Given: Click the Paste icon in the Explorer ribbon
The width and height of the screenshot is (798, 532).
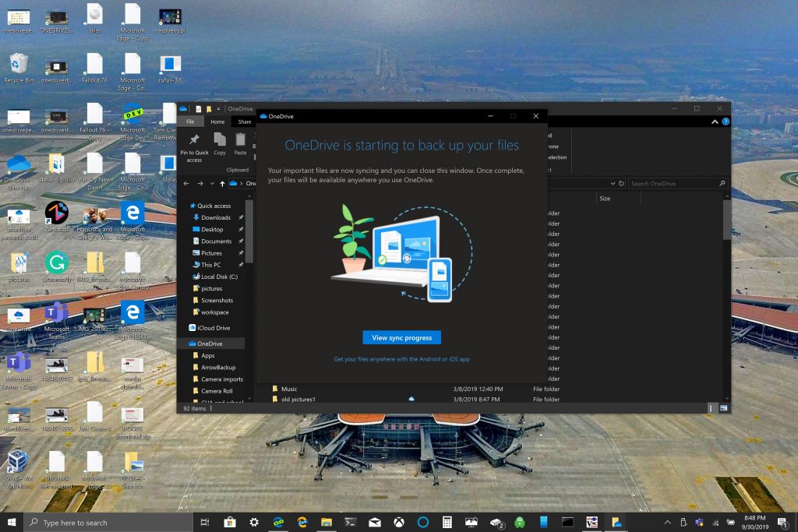Looking at the screenshot, I should (240, 144).
